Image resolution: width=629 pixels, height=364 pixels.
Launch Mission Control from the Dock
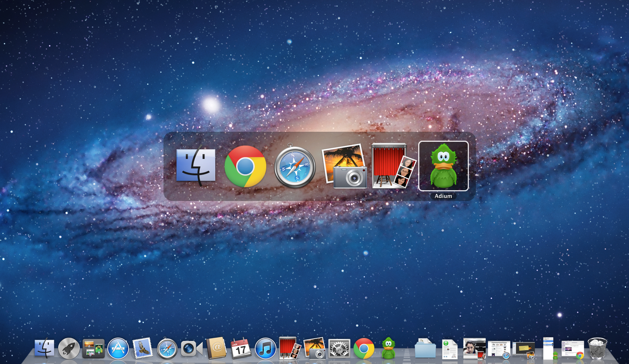pyautogui.click(x=93, y=349)
